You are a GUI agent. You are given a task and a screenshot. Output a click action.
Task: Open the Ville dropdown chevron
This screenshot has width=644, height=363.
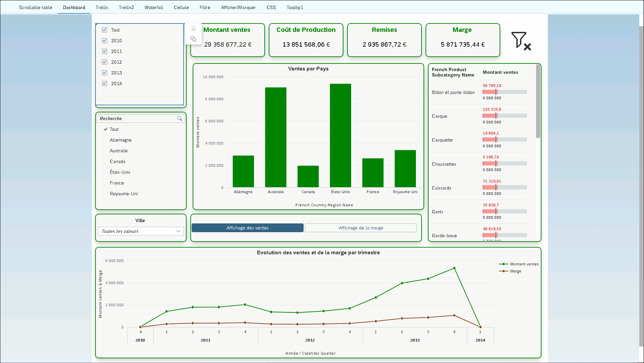178,231
